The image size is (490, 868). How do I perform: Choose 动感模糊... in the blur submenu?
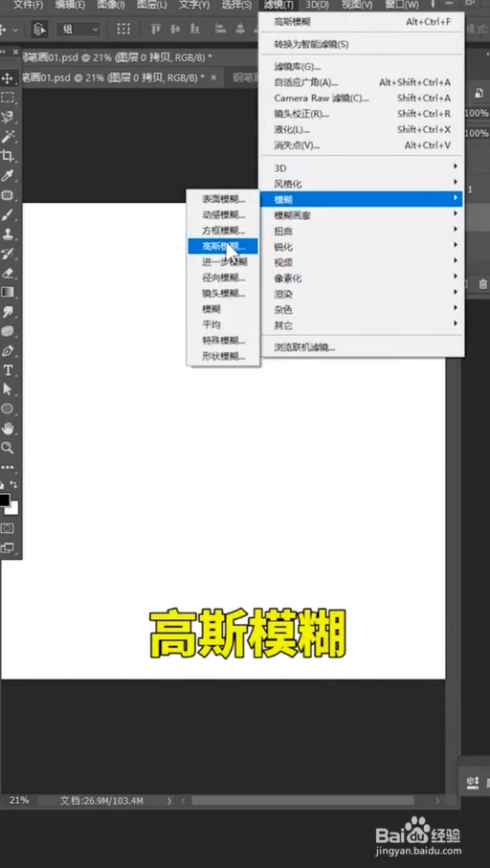(223, 214)
